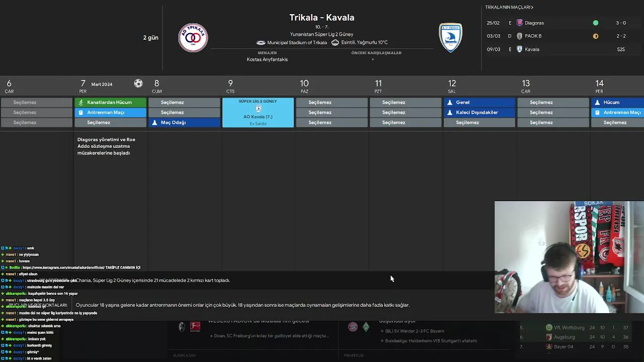The height and width of the screenshot is (362, 644).
Task: Click the Bundesliga logo in news card
Action: click(195, 327)
